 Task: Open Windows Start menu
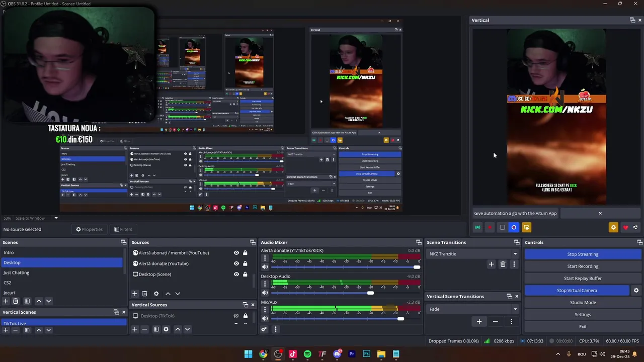pyautogui.click(x=248, y=354)
